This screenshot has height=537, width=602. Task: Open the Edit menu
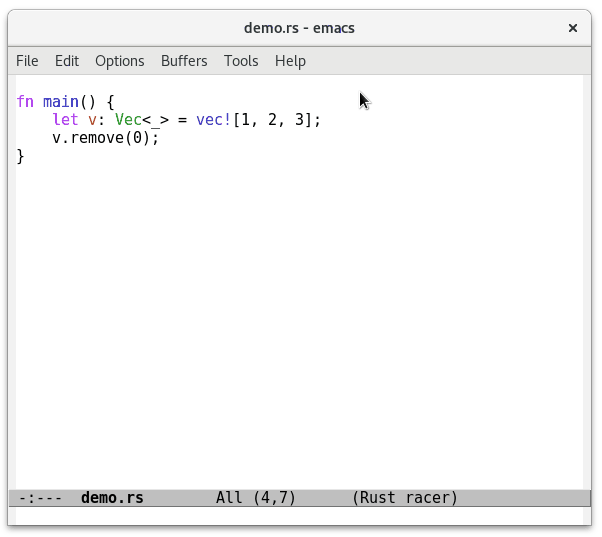tap(67, 61)
